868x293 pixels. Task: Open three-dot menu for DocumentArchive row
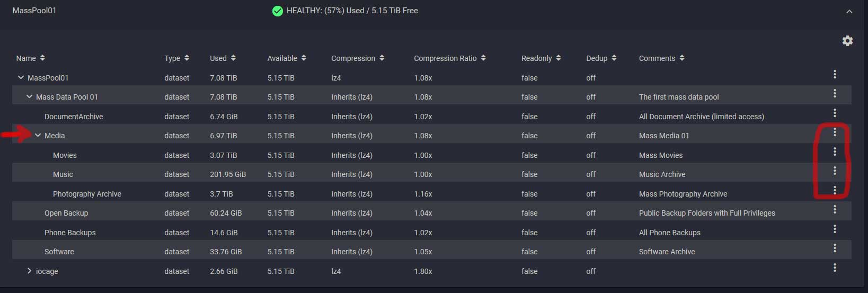(x=835, y=113)
